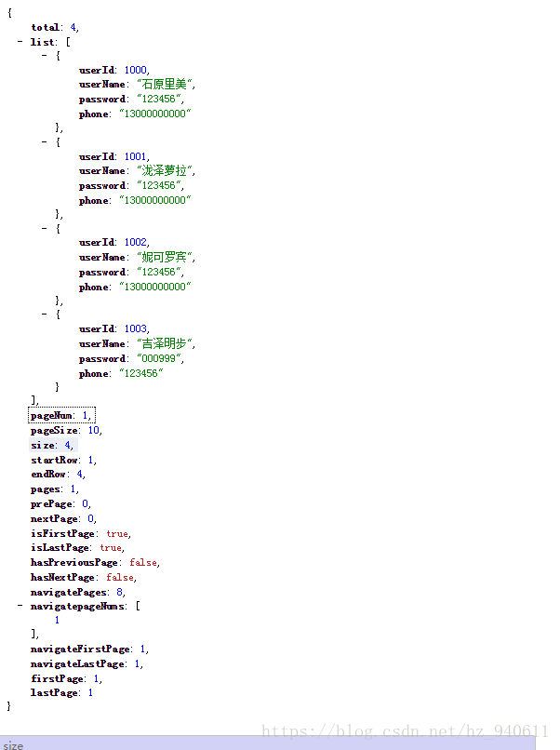Select userId value 1001
This screenshot has width=560, height=750.
point(135,156)
